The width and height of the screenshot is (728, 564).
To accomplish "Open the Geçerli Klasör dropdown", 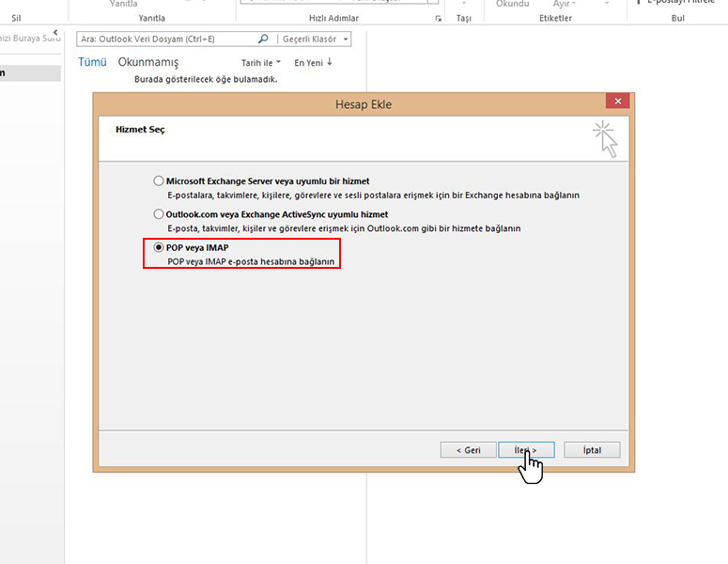I will [x=315, y=39].
